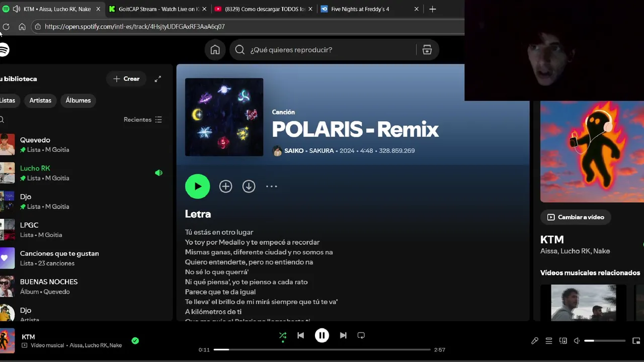
Task: Click 'Vídeos musicales relacionados' heading
Action: [590, 273]
